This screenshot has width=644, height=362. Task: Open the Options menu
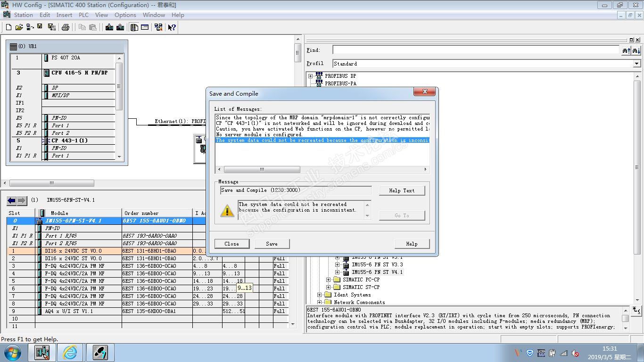click(125, 15)
